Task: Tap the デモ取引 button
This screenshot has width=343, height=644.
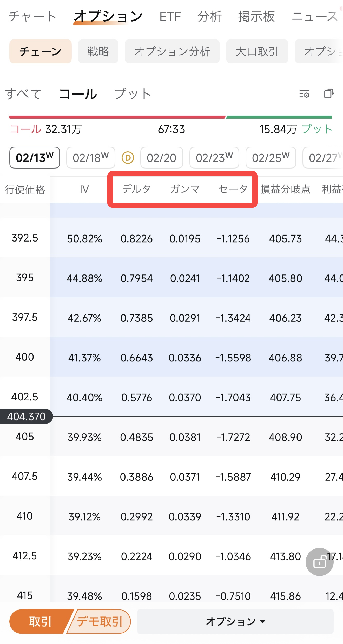Action: 100,621
